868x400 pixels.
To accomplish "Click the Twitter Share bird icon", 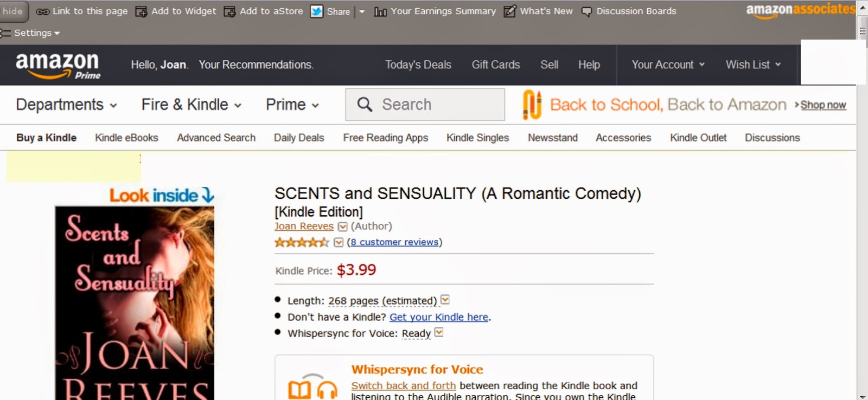I will click(x=316, y=11).
